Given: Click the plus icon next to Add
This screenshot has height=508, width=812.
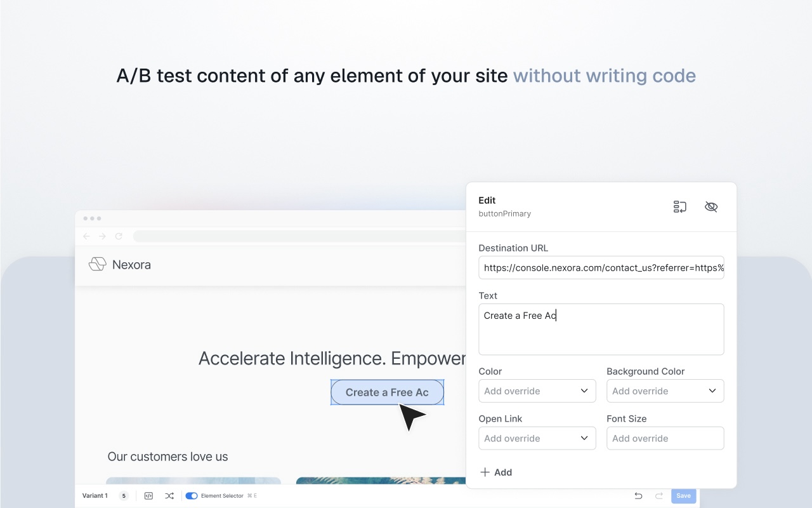Looking at the screenshot, I should [485, 472].
